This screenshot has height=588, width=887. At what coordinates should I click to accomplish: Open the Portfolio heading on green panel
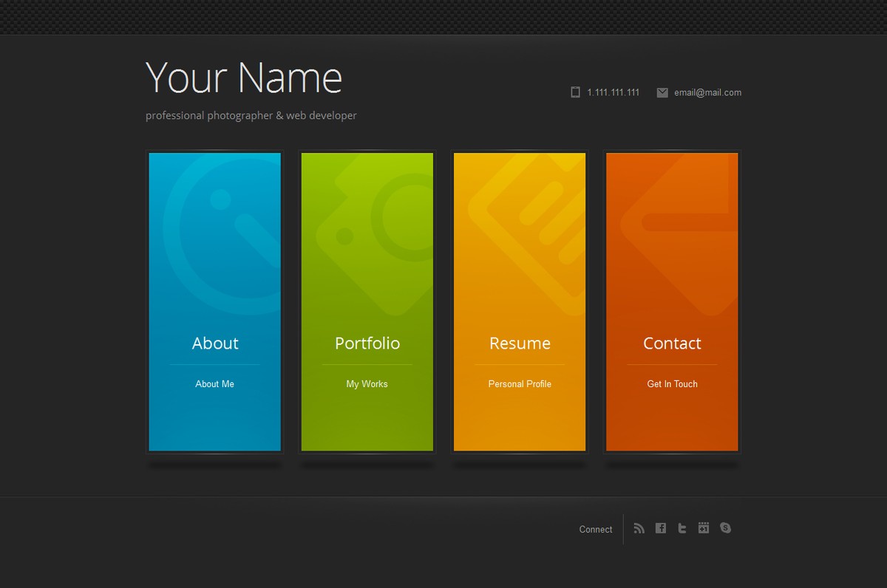point(367,343)
